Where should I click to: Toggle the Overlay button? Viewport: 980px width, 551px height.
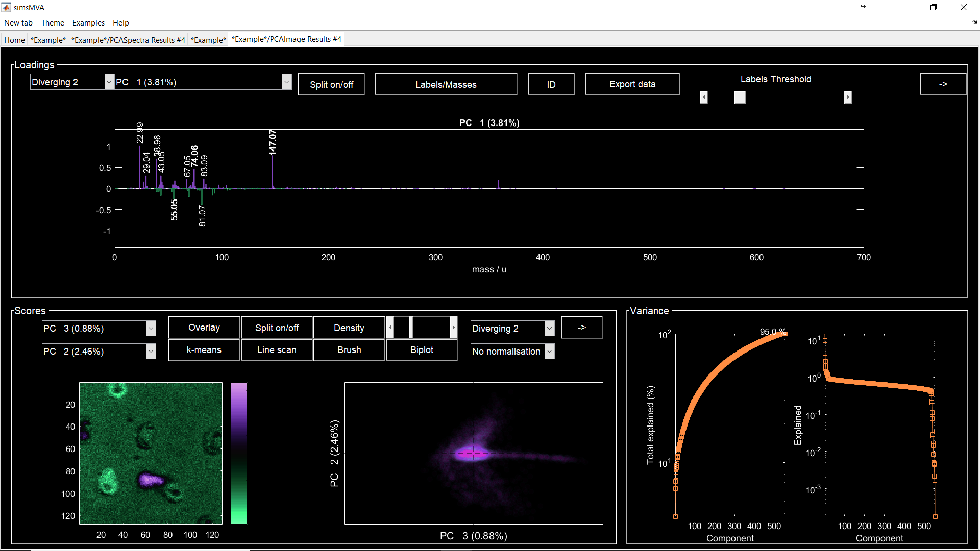[204, 328]
